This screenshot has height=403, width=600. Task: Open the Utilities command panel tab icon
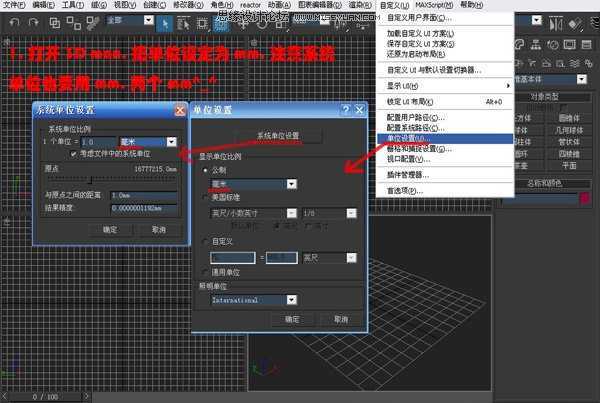point(586,44)
